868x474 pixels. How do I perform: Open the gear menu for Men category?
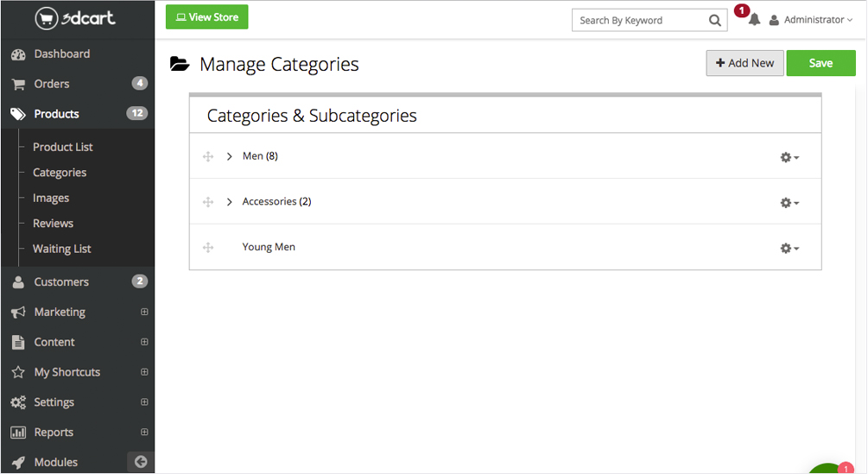789,157
